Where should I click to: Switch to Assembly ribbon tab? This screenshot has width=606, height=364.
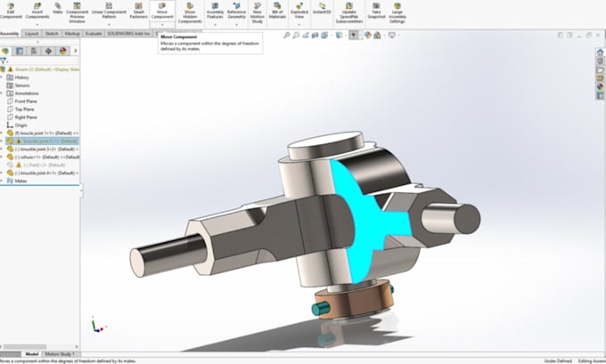coord(10,34)
